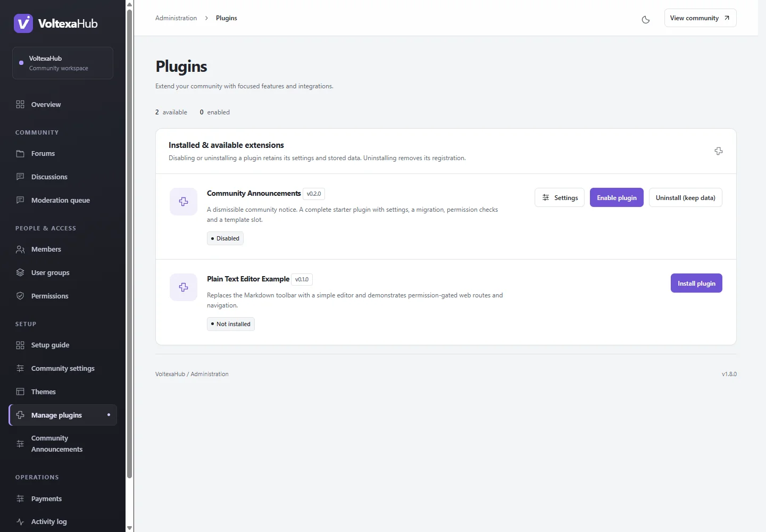Open Moderation queue page
Screen dimensions: 766x532
point(63,200)
